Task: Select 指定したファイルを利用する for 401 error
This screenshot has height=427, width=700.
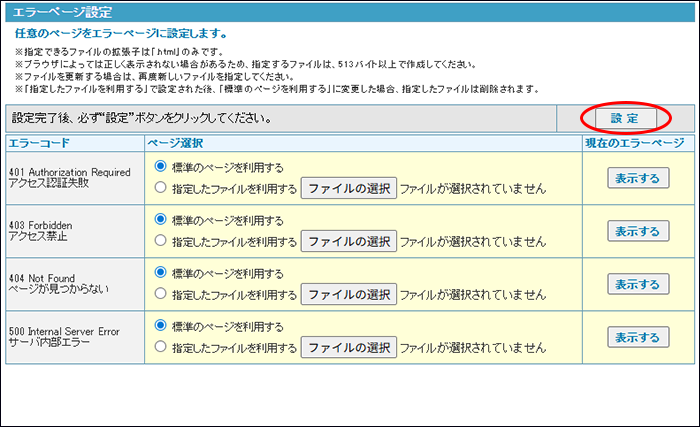Action: point(161,187)
